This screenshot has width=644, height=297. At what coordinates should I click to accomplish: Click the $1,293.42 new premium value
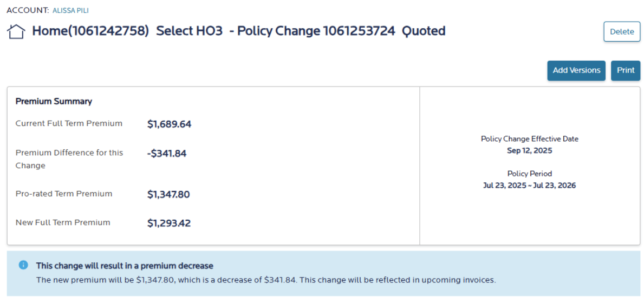pos(169,223)
